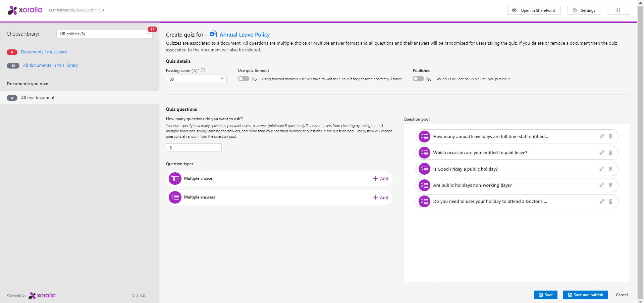Click the sign-out icon button in the header
The width and height of the screenshot is (644, 303).
click(x=619, y=10)
